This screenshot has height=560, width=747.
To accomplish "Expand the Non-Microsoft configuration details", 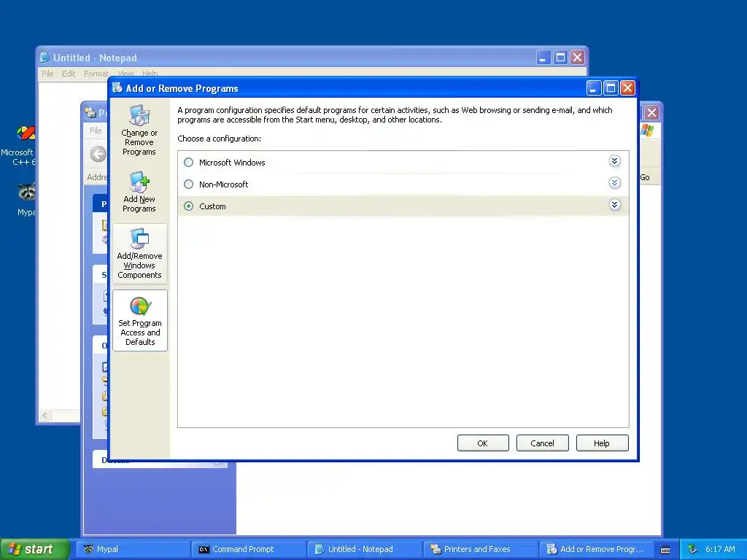I will click(614, 183).
